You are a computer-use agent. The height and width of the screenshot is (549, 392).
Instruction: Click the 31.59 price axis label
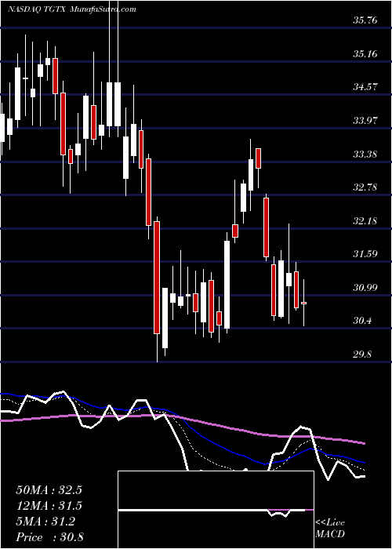[x=365, y=254]
